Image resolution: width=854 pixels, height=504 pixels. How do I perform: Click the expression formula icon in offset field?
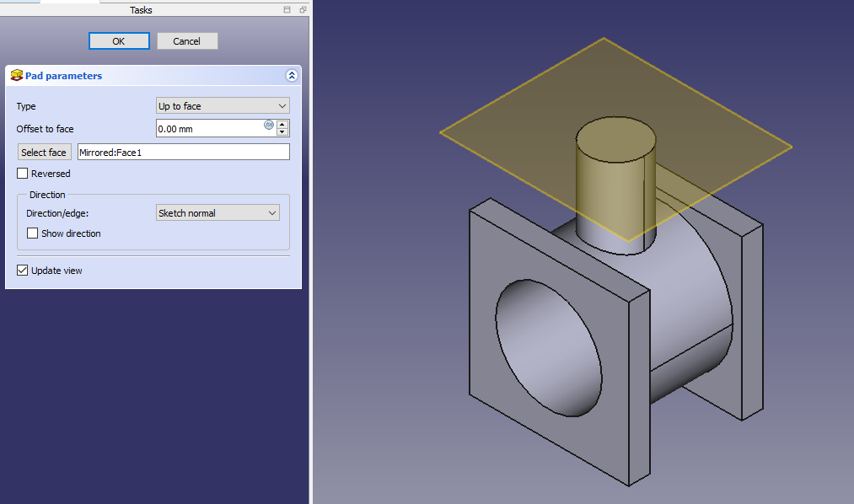269,125
